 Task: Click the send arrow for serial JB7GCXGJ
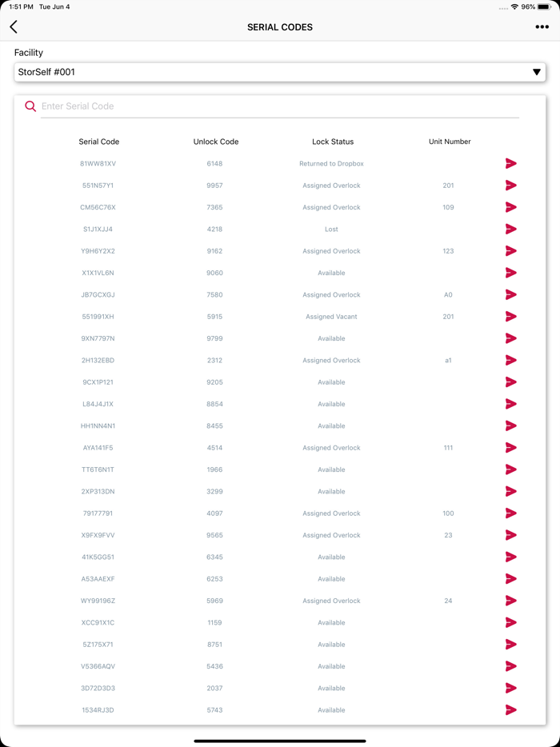tap(510, 294)
